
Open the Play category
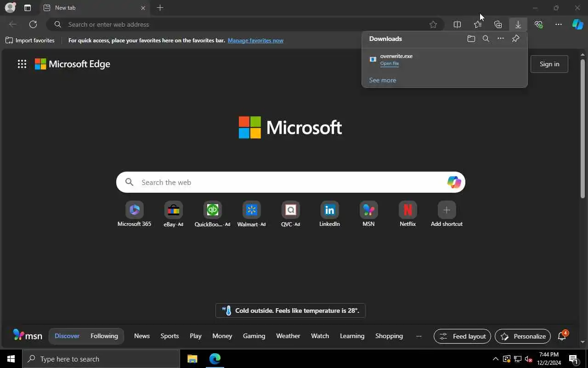196,336
